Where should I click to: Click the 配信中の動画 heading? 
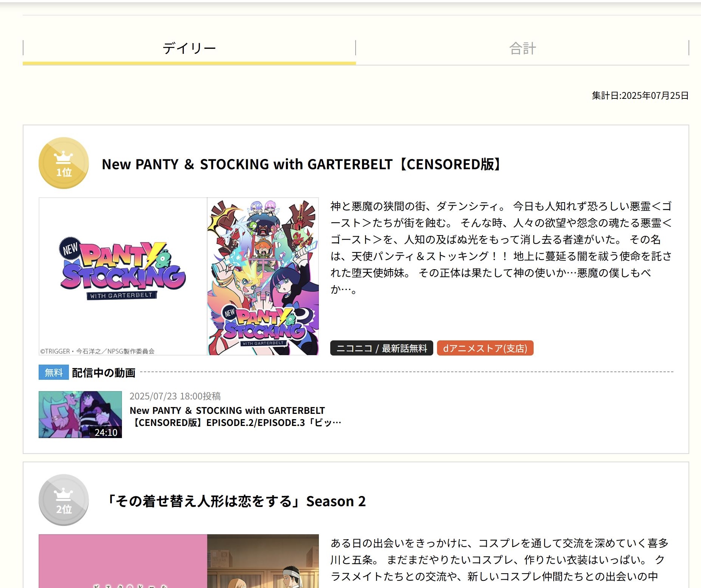tap(104, 373)
